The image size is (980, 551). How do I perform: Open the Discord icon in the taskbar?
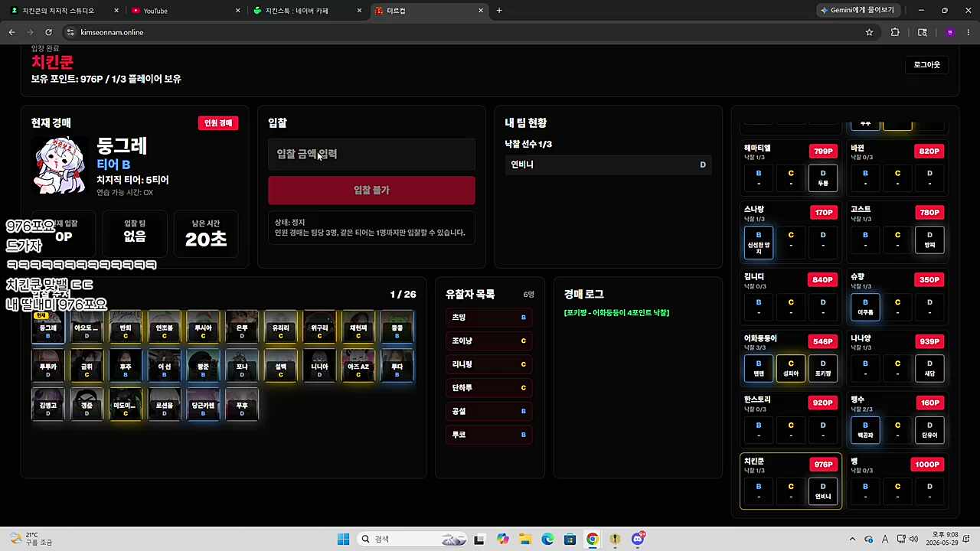tap(637, 539)
